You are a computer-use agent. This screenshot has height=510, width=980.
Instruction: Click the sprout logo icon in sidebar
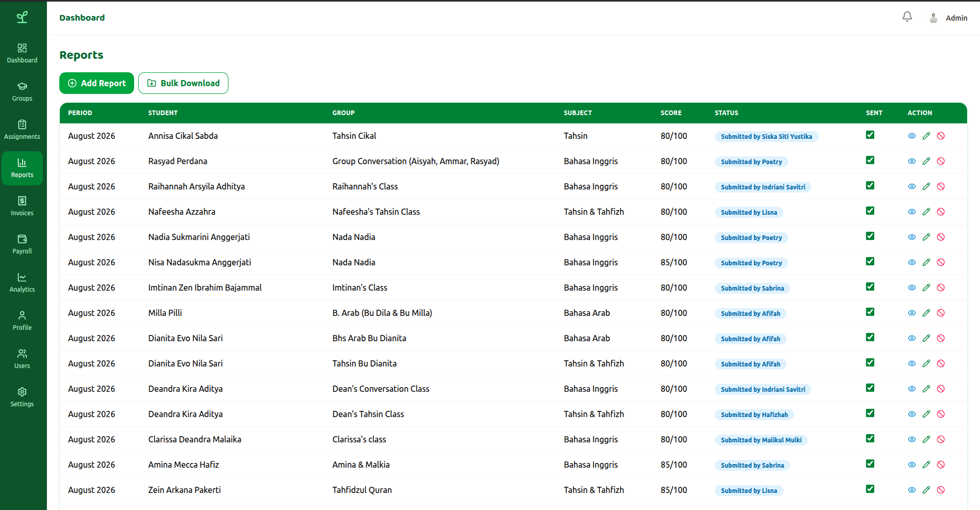(x=22, y=18)
